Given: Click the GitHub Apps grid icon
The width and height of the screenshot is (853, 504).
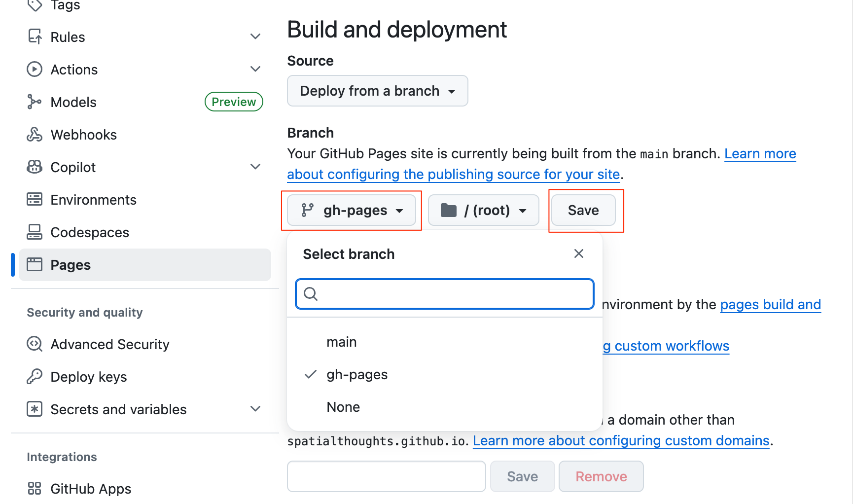Looking at the screenshot, I should pyautogui.click(x=34, y=489).
